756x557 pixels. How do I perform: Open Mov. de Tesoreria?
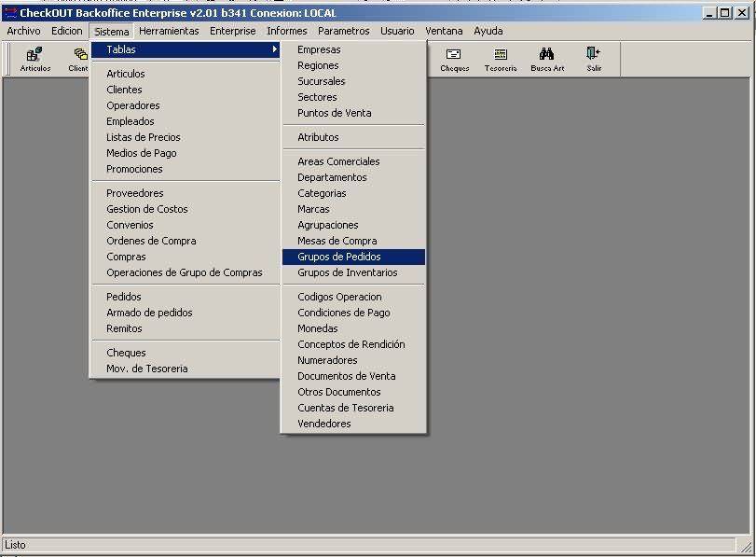coord(186,369)
